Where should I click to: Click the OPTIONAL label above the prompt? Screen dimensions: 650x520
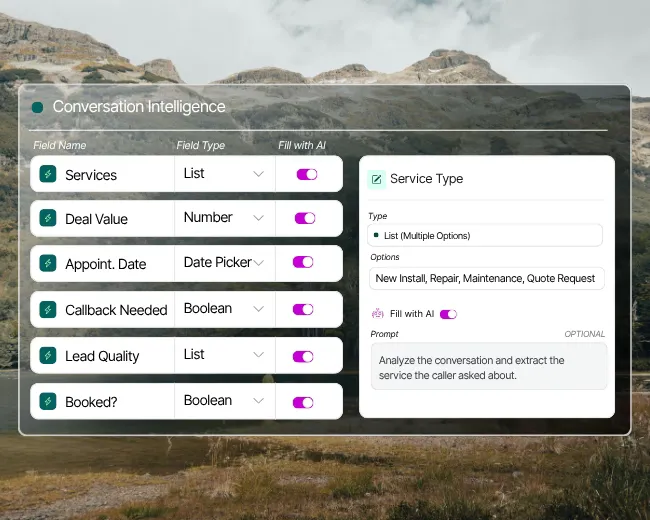(584, 334)
